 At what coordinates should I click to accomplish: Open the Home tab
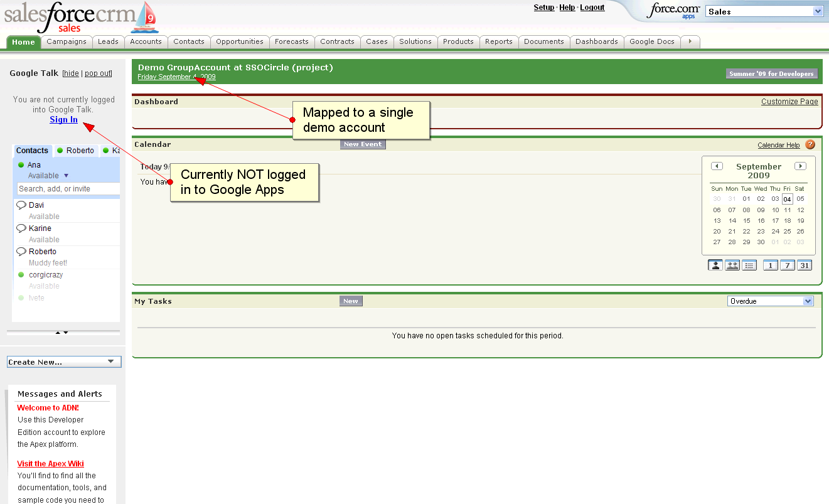click(x=24, y=42)
